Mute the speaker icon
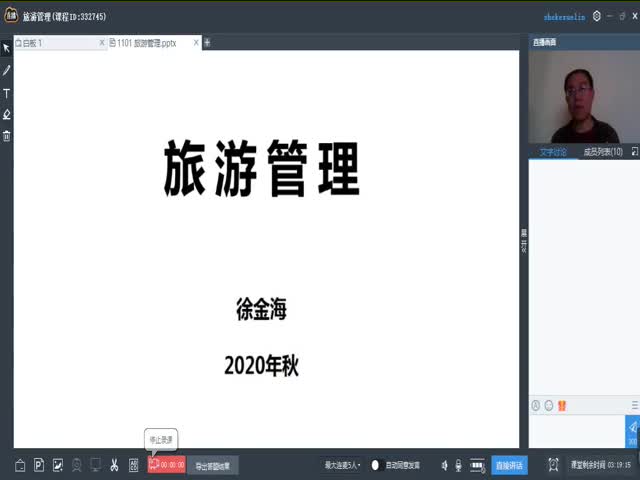 tap(444, 465)
